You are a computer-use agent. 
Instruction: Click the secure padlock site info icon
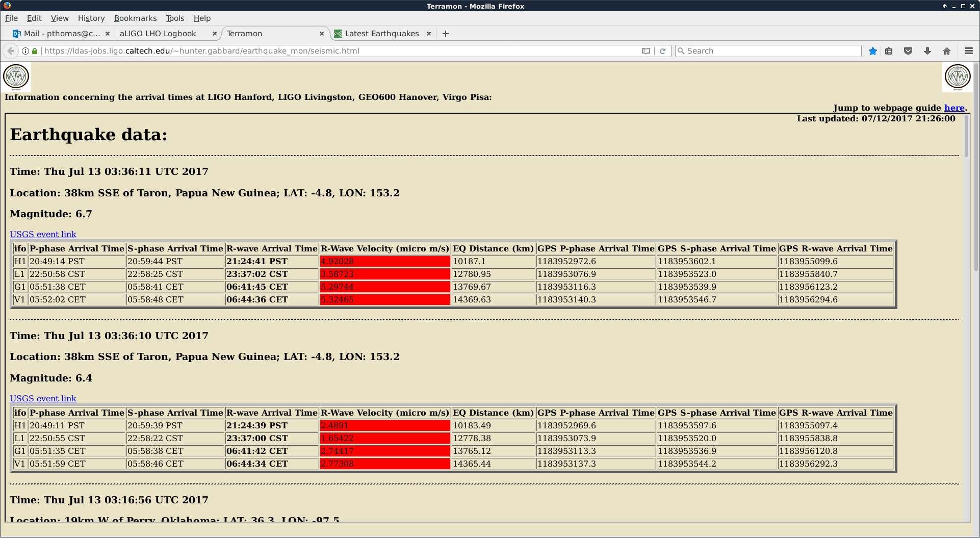[35, 51]
